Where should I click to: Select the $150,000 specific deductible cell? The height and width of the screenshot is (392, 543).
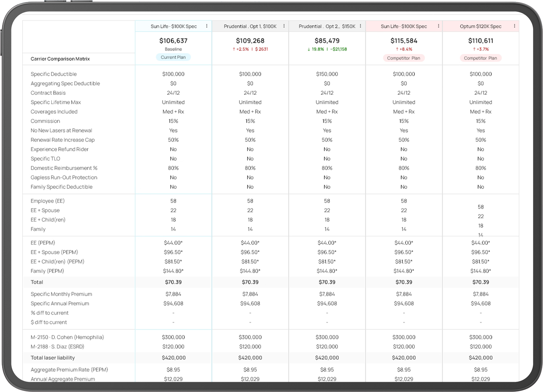click(327, 74)
